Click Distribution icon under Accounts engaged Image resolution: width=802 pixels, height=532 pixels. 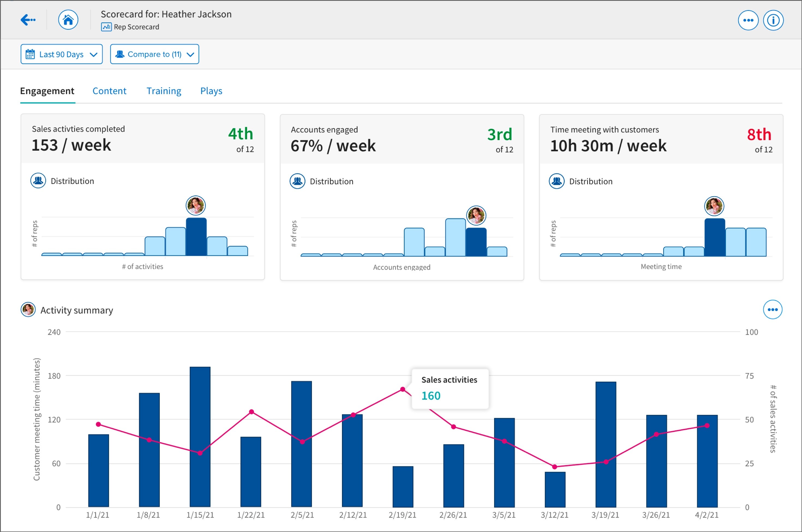pyautogui.click(x=297, y=181)
